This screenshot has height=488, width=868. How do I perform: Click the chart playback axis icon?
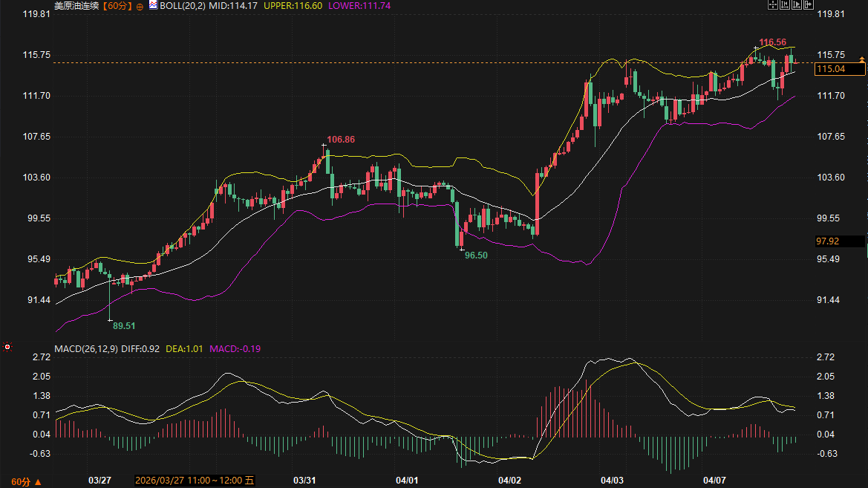[x=797, y=4]
